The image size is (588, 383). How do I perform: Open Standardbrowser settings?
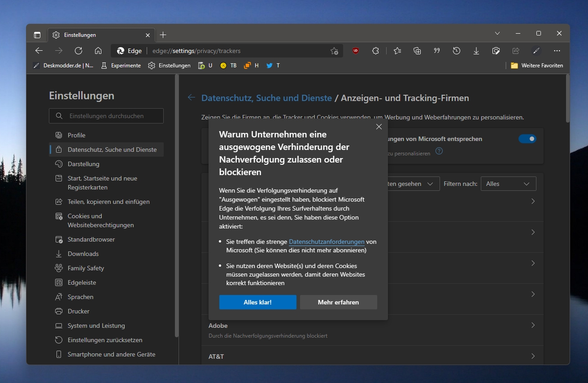click(x=106, y=239)
